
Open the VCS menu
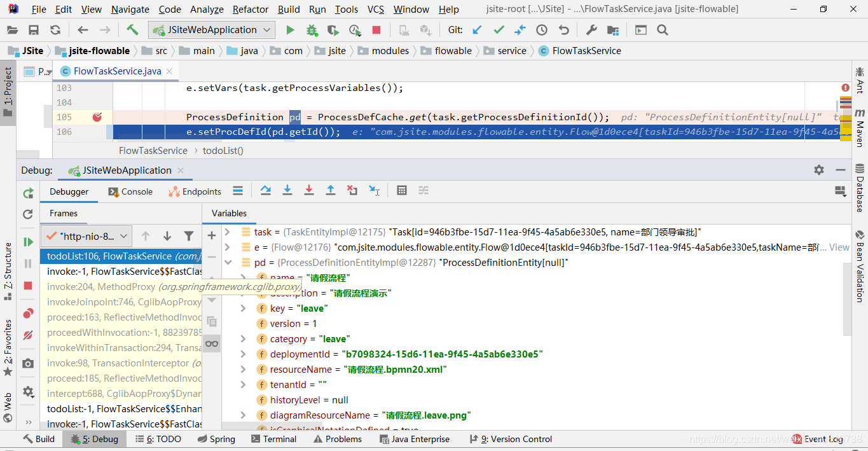pyautogui.click(x=376, y=10)
